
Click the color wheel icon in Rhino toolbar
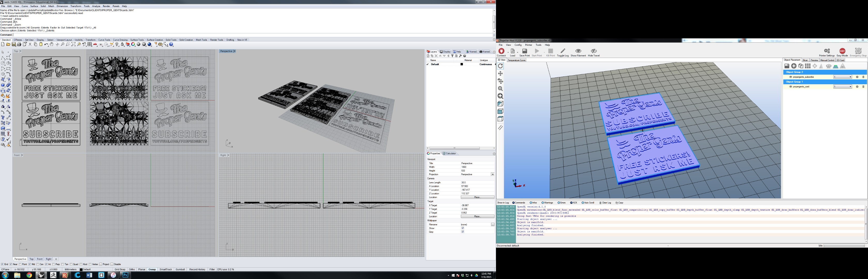tap(133, 44)
